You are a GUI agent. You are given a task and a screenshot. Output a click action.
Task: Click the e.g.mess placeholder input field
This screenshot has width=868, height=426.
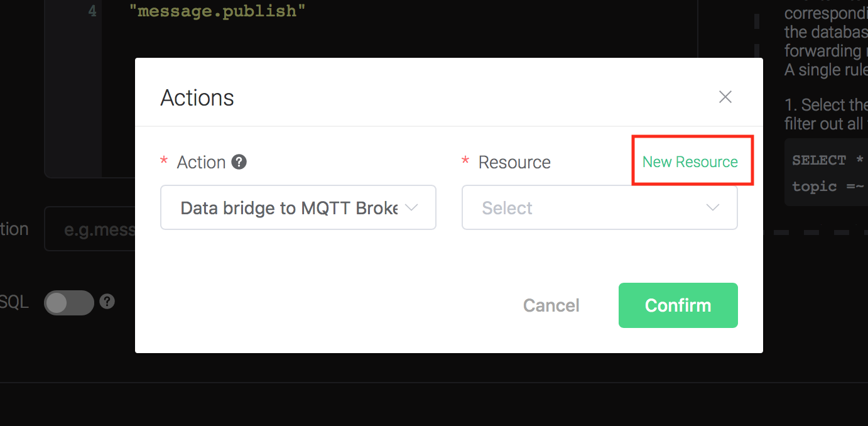tap(90, 229)
